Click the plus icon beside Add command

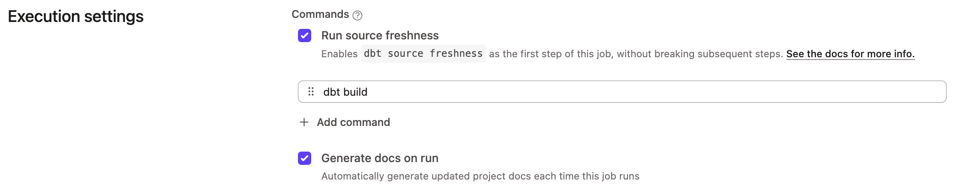click(304, 122)
